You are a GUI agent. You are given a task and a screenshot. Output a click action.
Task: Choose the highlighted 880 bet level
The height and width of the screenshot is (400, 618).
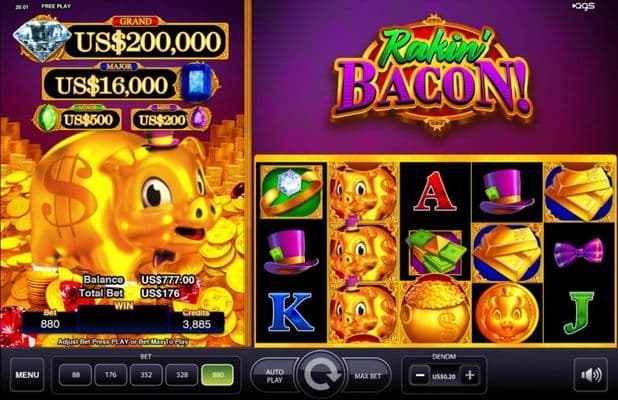(x=218, y=375)
